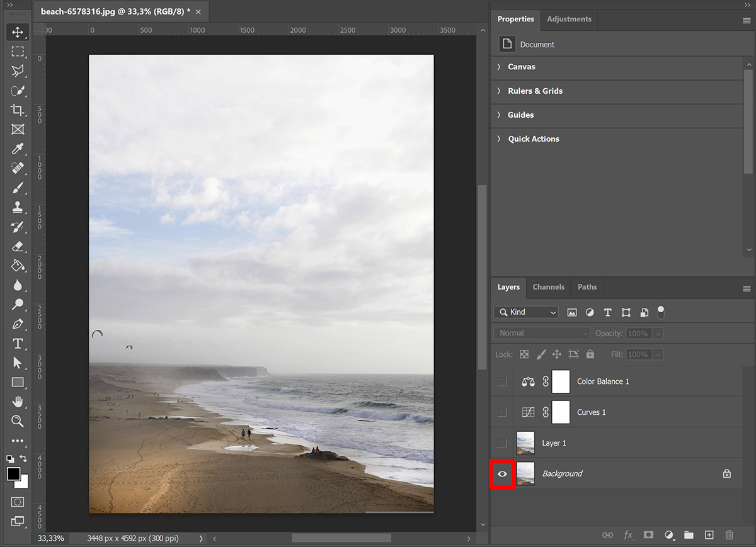The height and width of the screenshot is (547, 756).
Task: Select the Crop tool
Action: pos(18,110)
